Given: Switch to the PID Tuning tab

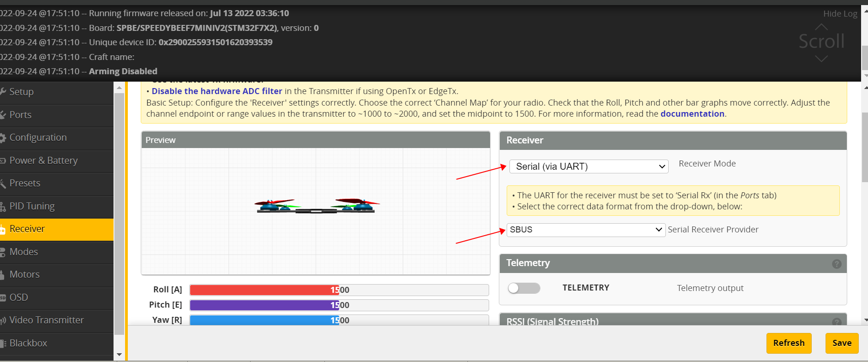Looking at the screenshot, I should tap(32, 206).
